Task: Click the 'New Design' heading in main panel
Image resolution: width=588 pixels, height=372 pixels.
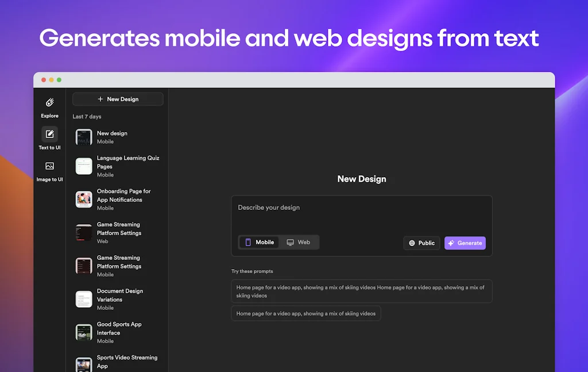Action: click(362, 179)
